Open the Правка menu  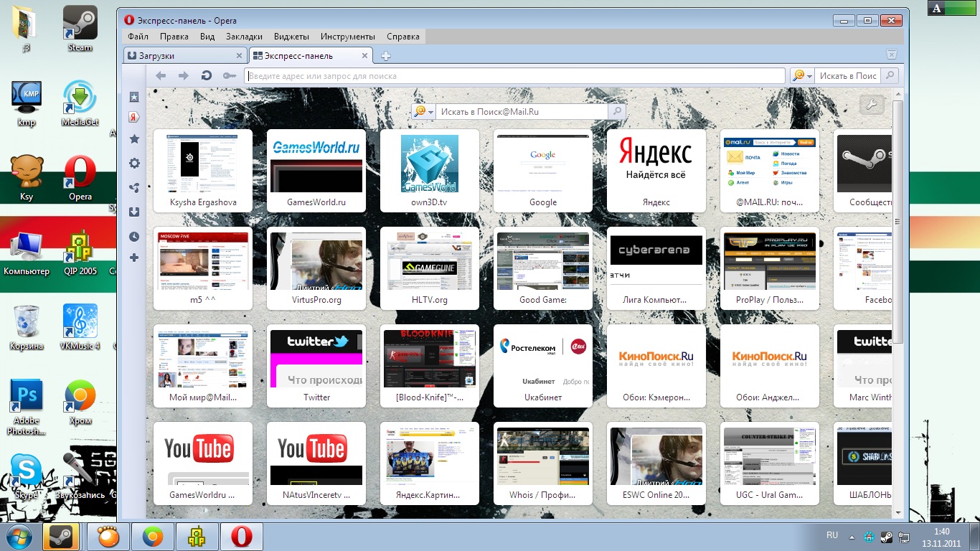(174, 37)
